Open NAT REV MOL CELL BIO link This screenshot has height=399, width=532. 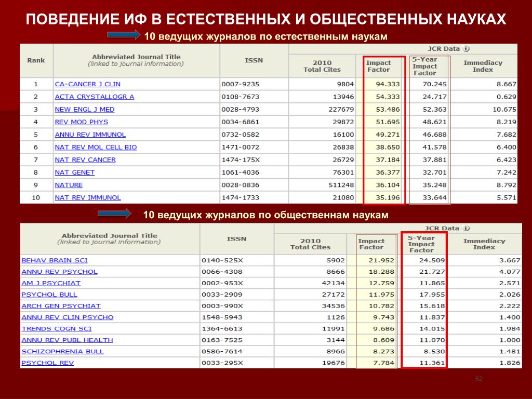coord(96,147)
